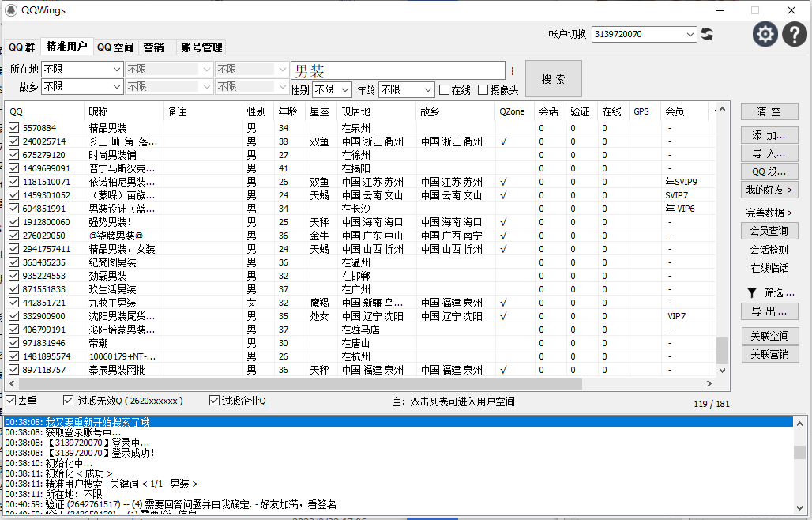Click the nickname 帝潮

coord(98,343)
